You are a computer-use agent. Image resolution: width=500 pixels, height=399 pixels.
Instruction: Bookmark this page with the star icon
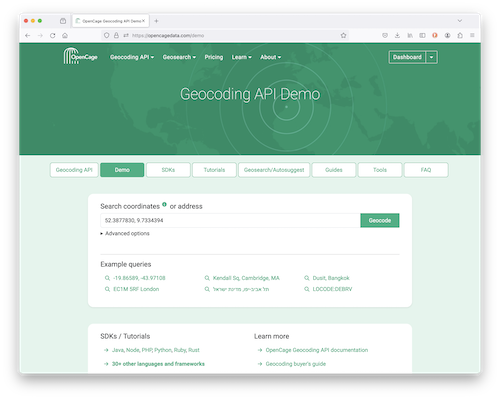click(x=343, y=35)
